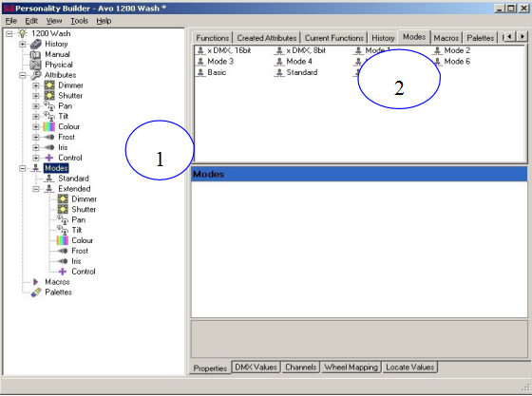Click the Dimmer icon under Extended mode
532x396 pixels.
[x=63, y=199]
